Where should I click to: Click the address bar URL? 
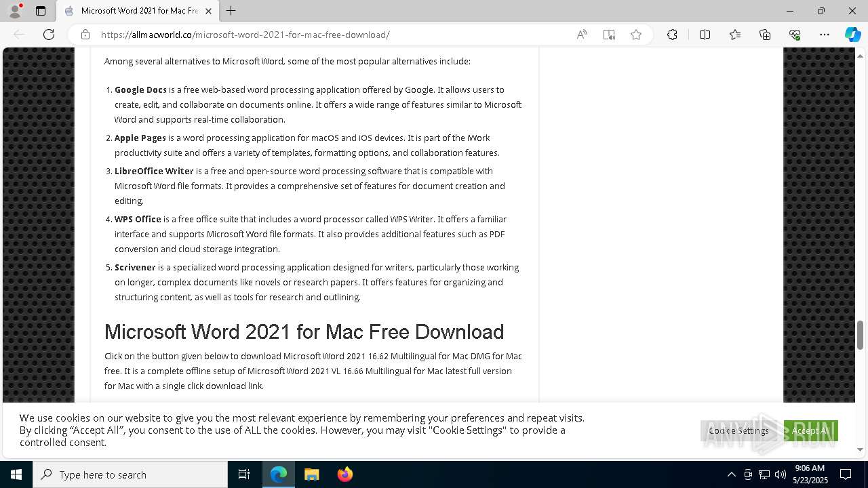(245, 35)
